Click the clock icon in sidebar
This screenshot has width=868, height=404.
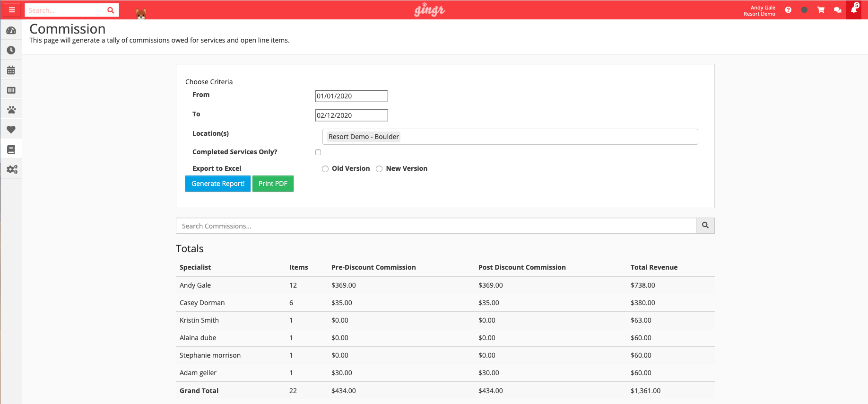11,50
